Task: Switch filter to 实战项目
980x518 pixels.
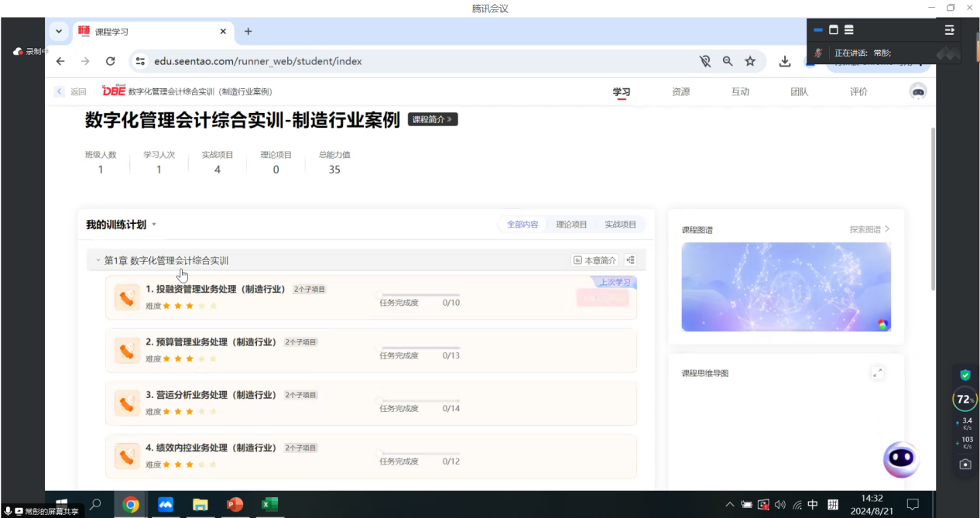Action: pos(622,224)
